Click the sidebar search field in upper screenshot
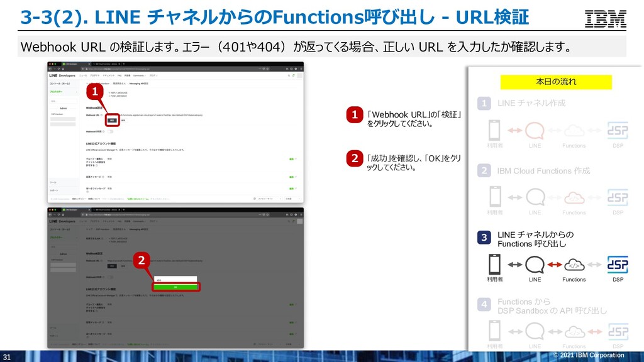This screenshot has height=362, width=644. pyautogui.click(x=64, y=101)
